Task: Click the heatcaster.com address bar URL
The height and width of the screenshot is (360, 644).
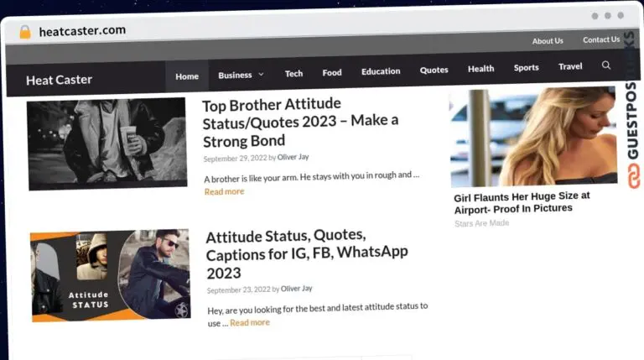Action: click(82, 30)
